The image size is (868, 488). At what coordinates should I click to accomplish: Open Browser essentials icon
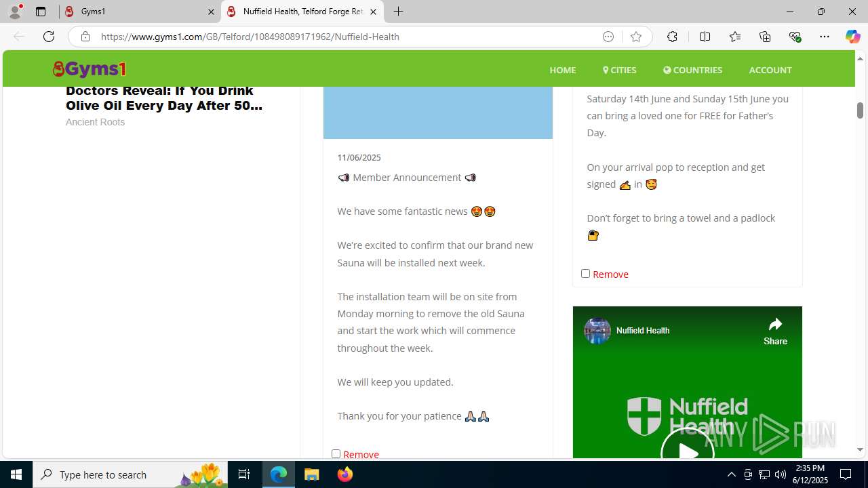795,37
